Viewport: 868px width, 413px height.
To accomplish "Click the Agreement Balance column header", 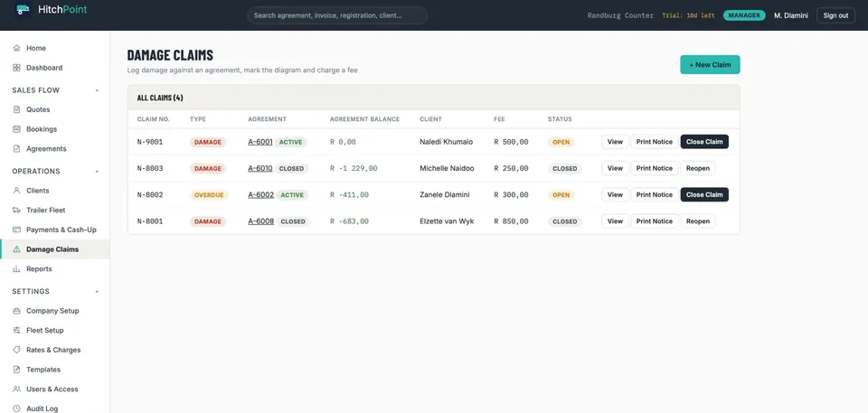I will tap(364, 119).
